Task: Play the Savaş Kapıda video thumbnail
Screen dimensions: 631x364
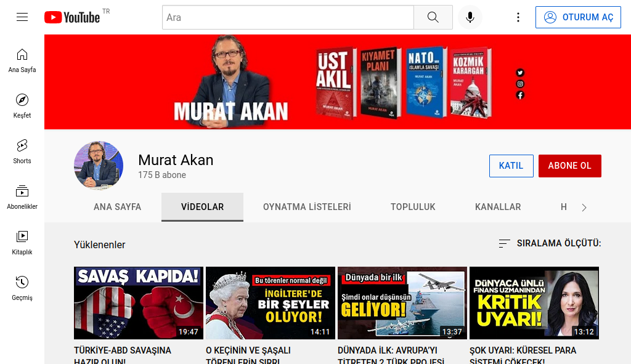Action: 139,303
